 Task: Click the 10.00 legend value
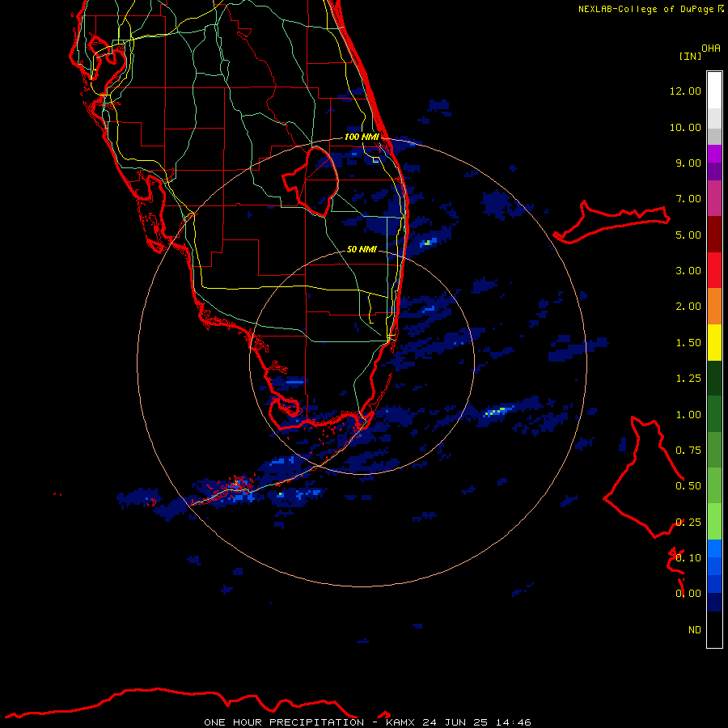[685, 127]
